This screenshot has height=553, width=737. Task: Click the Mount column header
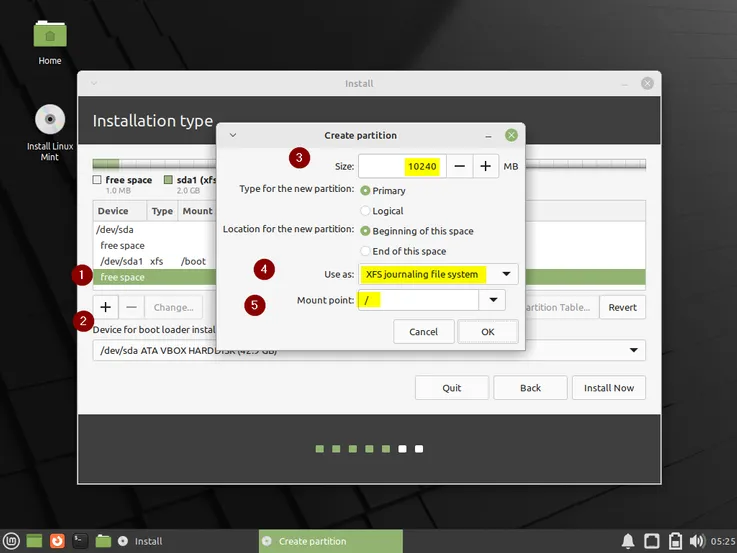[197, 211]
